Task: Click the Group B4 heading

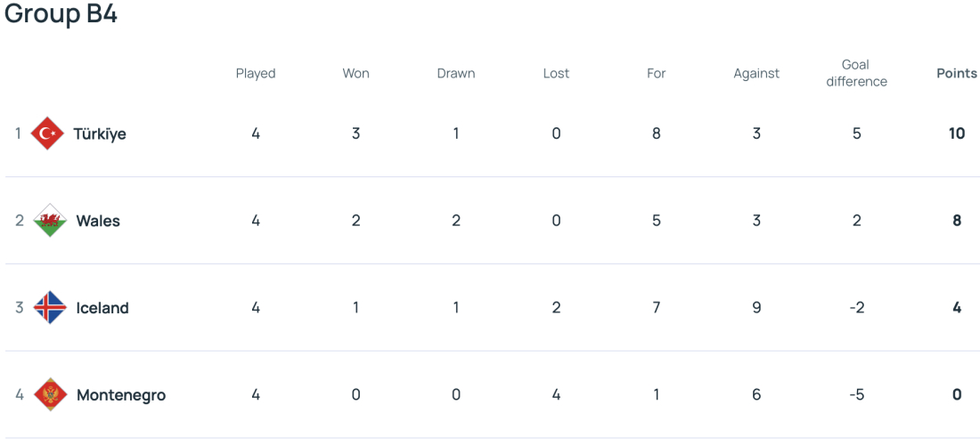Action: point(61,14)
